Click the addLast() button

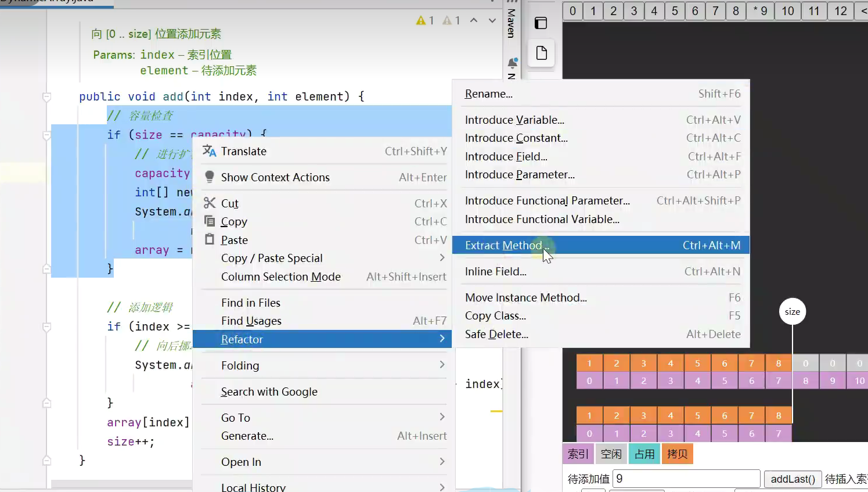coord(793,479)
